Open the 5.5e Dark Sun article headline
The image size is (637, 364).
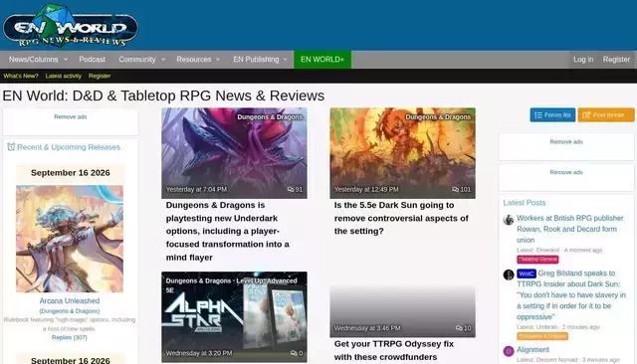(401, 219)
